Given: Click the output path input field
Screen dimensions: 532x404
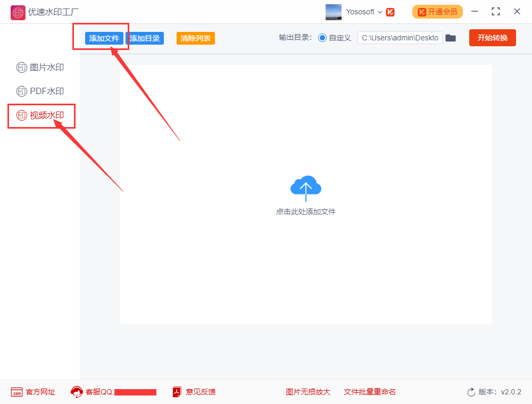Looking at the screenshot, I should pos(400,38).
